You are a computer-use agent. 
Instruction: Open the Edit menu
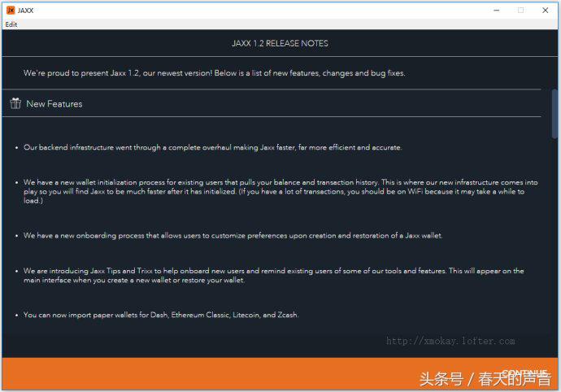[11, 24]
